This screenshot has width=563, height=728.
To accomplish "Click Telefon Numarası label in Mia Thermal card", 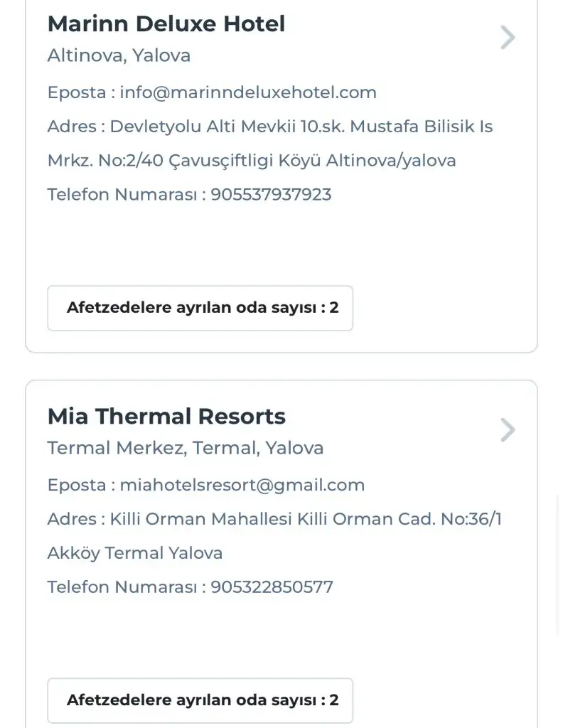I will (121, 587).
